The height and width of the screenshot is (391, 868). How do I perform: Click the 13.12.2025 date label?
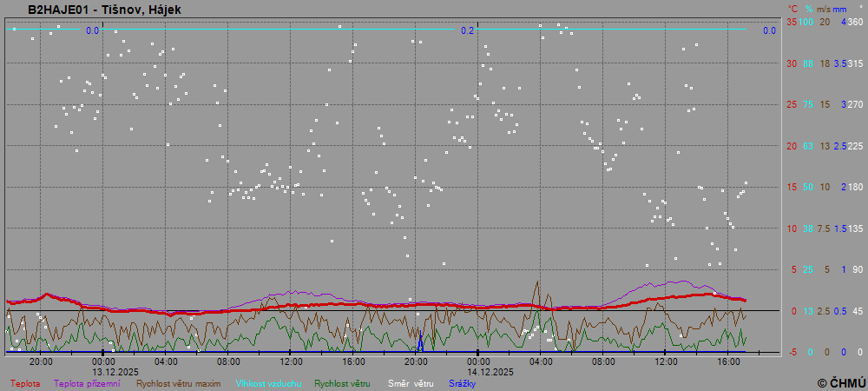tap(115, 371)
